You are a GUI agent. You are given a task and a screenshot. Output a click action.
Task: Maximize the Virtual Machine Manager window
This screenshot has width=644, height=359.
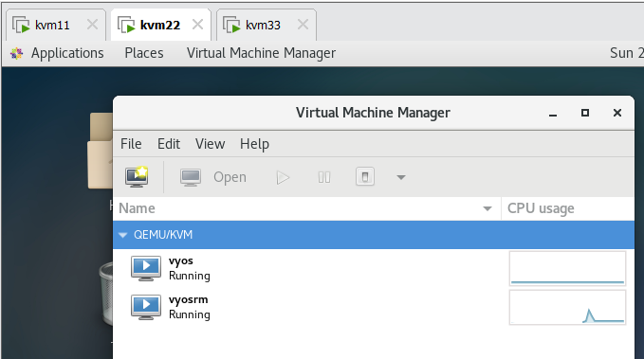(x=585, y=113)
